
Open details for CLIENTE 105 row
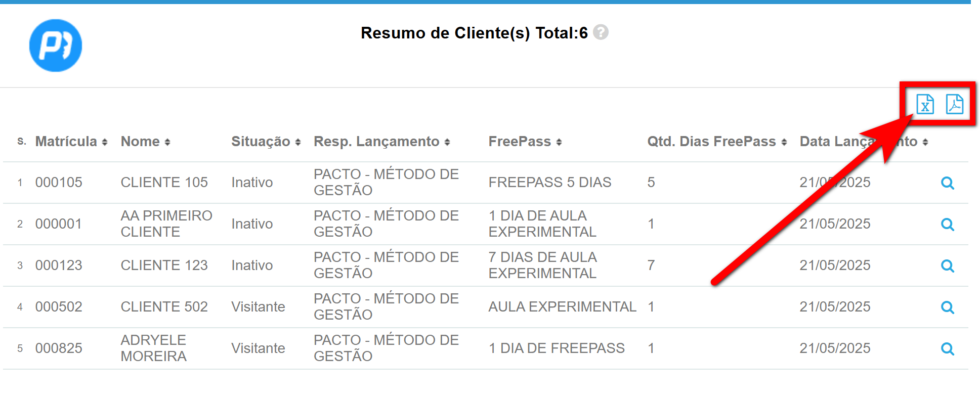pos(947,183)
